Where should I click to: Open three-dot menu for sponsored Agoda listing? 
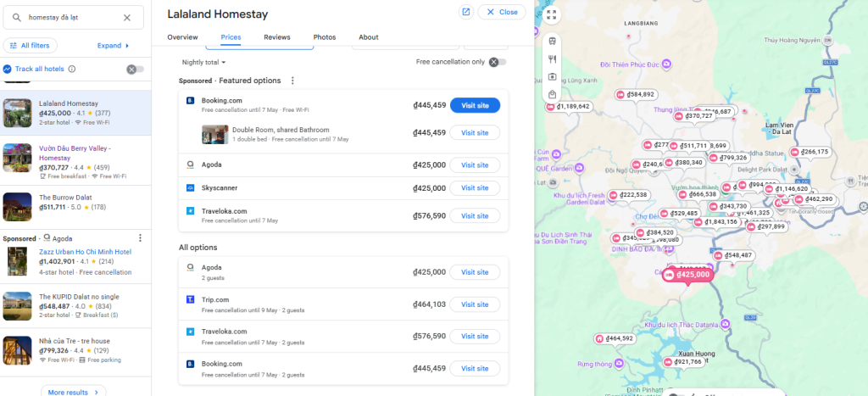[x=140, y=238]
